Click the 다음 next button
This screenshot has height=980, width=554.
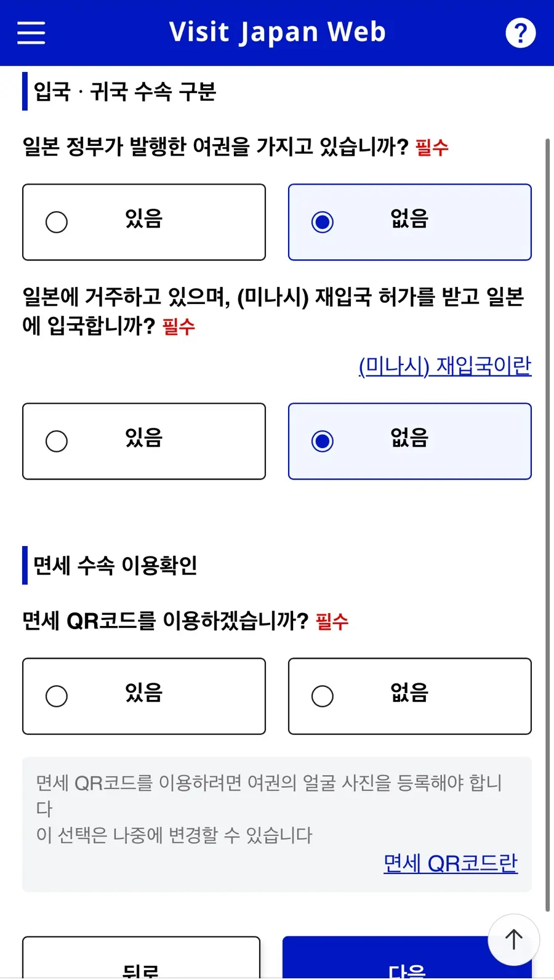(407, 958)
